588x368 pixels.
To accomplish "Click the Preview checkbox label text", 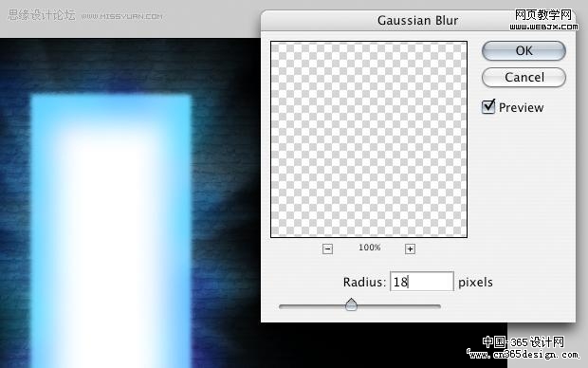I will pos(522,108).
